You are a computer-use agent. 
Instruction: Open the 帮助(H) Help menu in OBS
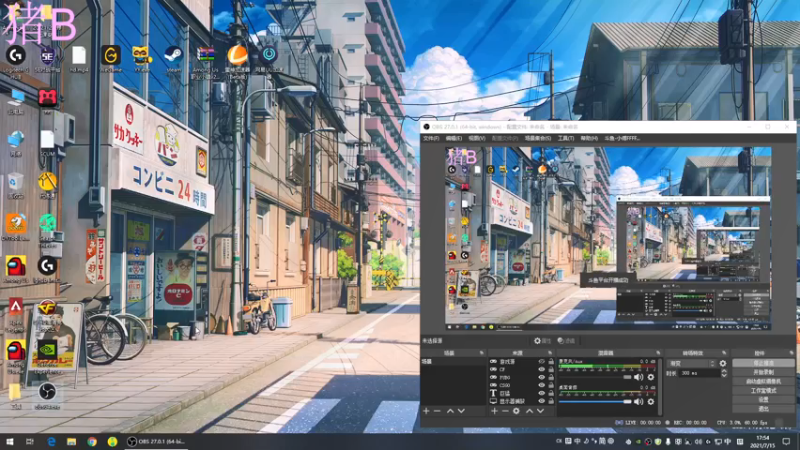click(x=589, y=138)
